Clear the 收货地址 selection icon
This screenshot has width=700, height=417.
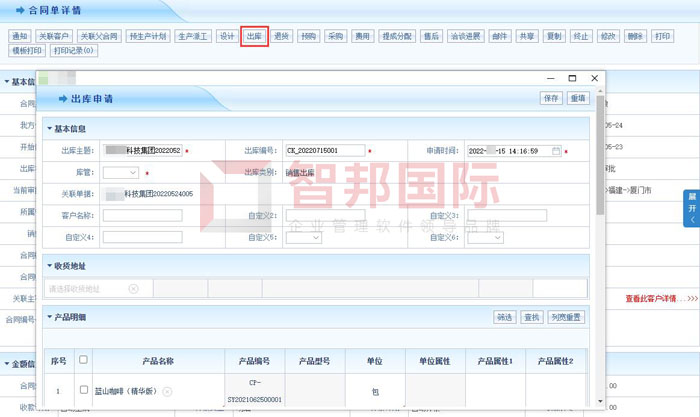point(133,289)
